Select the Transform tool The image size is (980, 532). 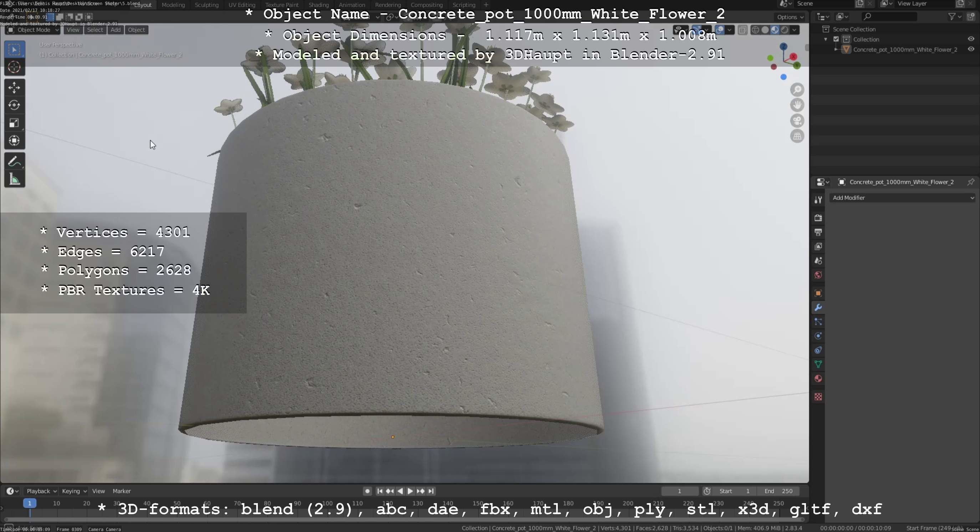tap(15, 141)
